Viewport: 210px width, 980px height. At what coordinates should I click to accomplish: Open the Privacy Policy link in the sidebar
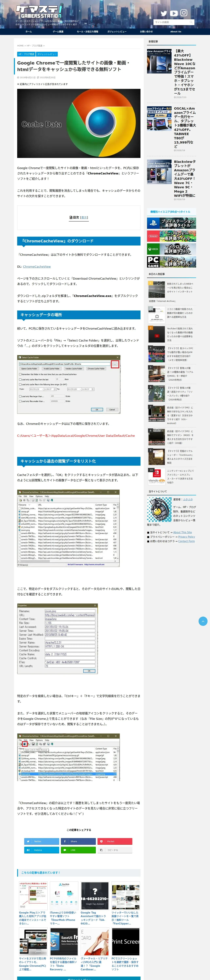(x=186, y=537)
